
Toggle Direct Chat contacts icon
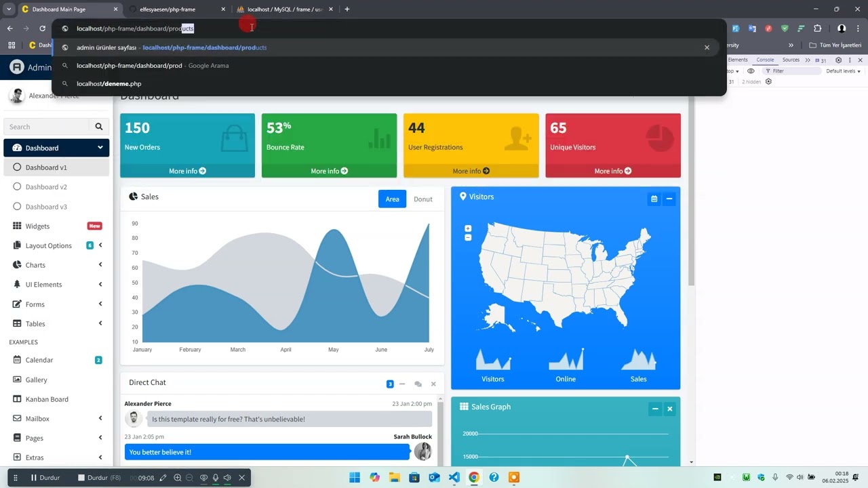(x=418, y=384)
